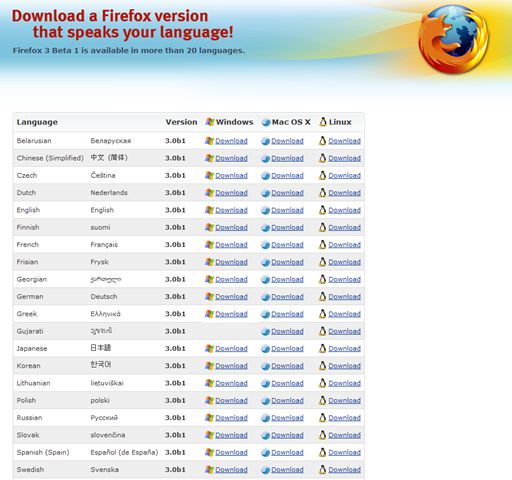Download Swedish Firefox for Linux
The height and width of the screenshot is (480, 512).
tap(344, 470)
